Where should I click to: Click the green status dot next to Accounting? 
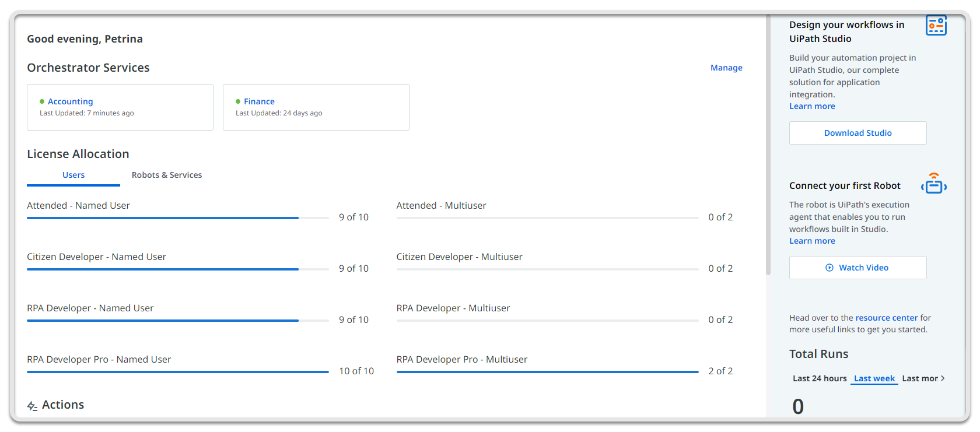coord(42,101)
